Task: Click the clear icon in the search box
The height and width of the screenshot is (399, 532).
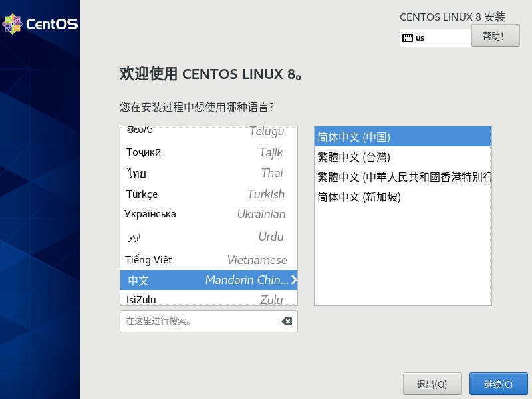Action: point(286,321)
